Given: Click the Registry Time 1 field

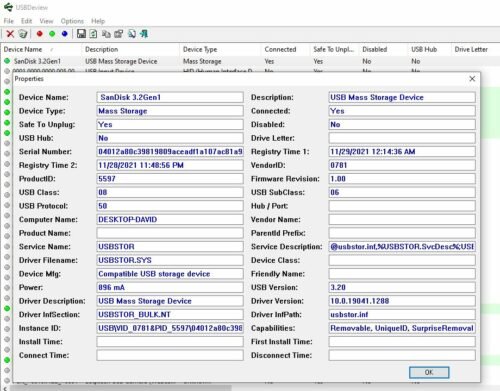Looking at the screenshot, I should click(x=402, y=152).
